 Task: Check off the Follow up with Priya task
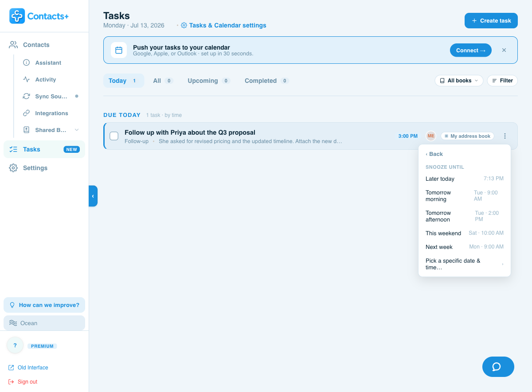(114, 136)
